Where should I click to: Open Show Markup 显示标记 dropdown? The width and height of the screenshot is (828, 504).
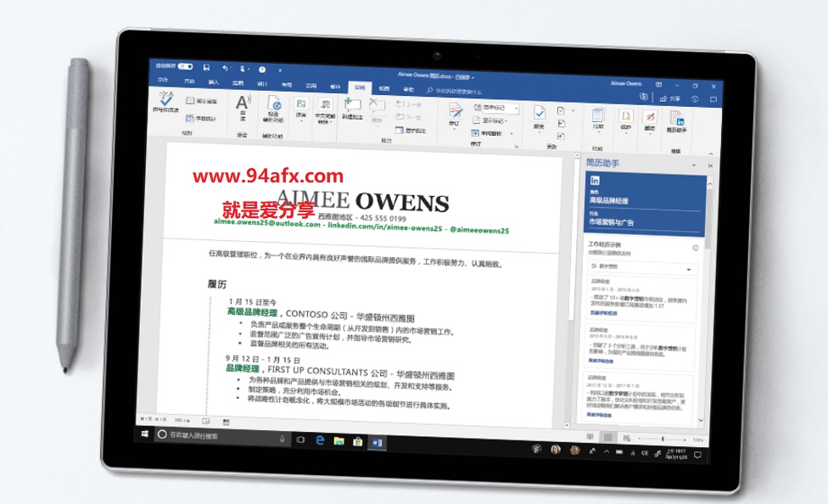pyautogui.click(x=490, y=120)
